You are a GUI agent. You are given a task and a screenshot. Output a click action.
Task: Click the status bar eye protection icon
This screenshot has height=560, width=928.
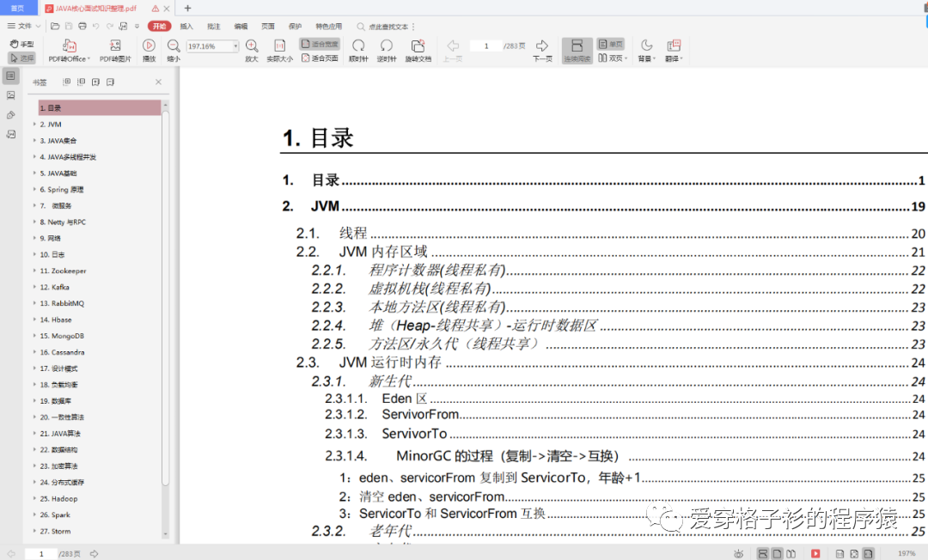(x=738, y=553)
